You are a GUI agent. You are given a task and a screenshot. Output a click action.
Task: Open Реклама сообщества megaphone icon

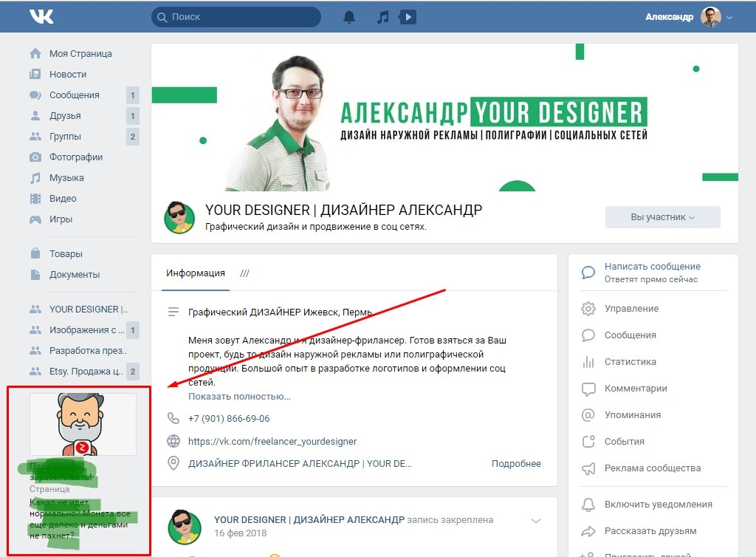tap(588, 468)
